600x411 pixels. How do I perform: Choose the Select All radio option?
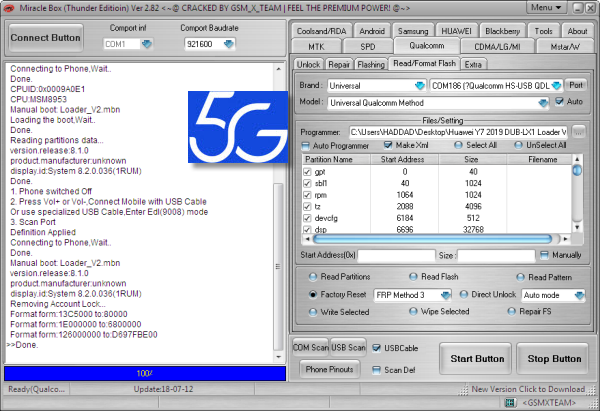(458, 145)
